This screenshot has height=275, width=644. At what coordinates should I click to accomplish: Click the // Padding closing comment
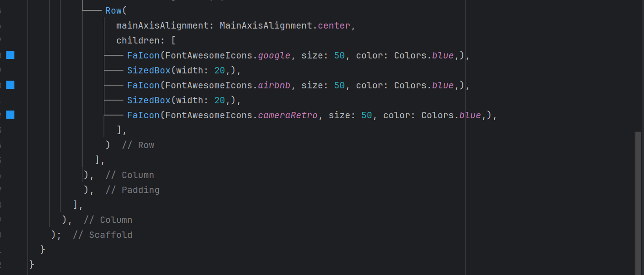coord(133,190)
